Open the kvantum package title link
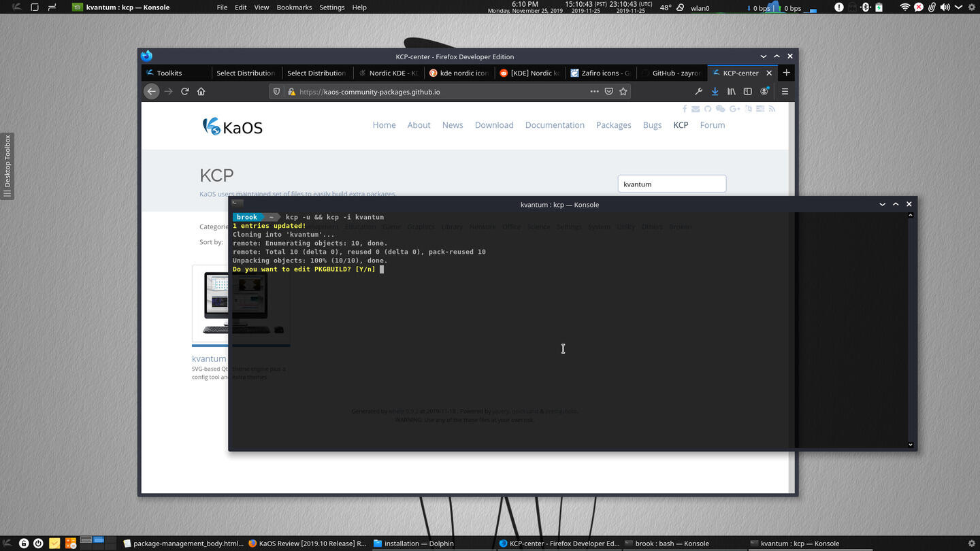The image size is (980, 551). click(209, 358)
